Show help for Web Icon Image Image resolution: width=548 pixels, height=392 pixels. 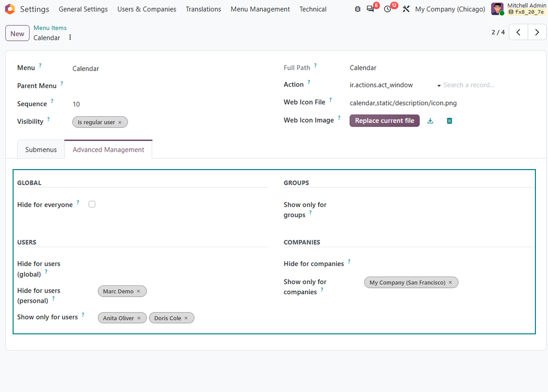(339, 118)
